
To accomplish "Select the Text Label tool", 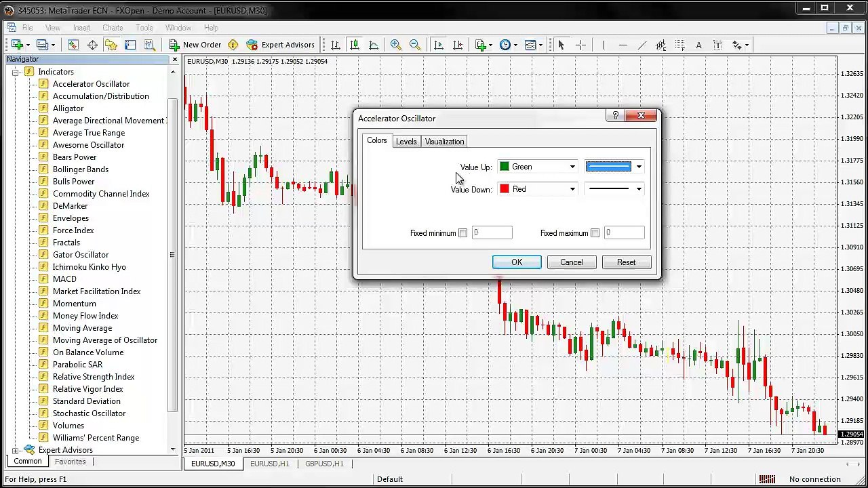I will click(717, 45).
